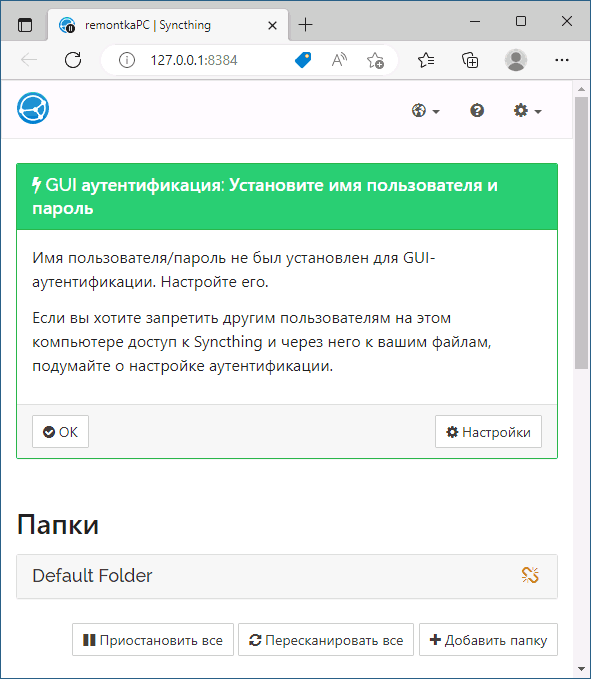The image size is (591, 679).
Task: Open the tab actions menu icon
Action: (x=25, y=25)
